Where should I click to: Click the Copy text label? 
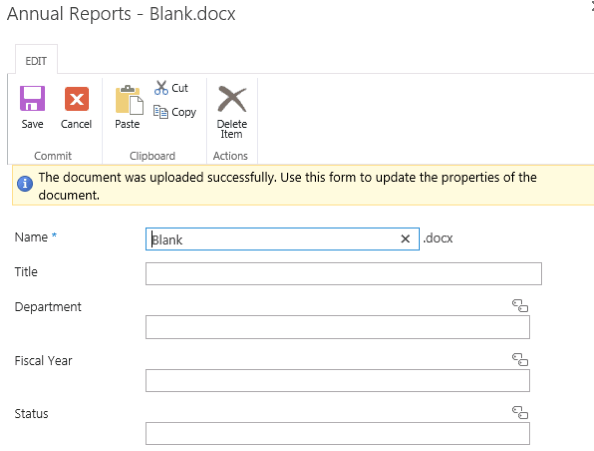tap(184, 112)
